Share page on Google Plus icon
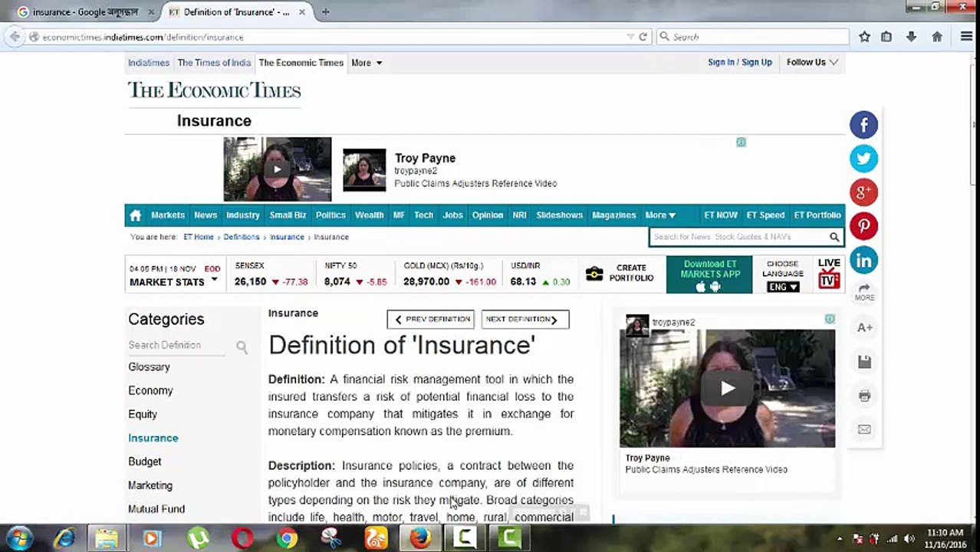This screenshot has height=552, width=980. (x=863, y=192)
